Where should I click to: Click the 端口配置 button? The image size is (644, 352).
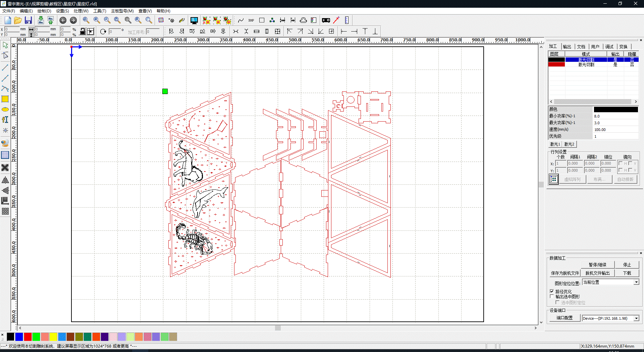pos(565,318)
